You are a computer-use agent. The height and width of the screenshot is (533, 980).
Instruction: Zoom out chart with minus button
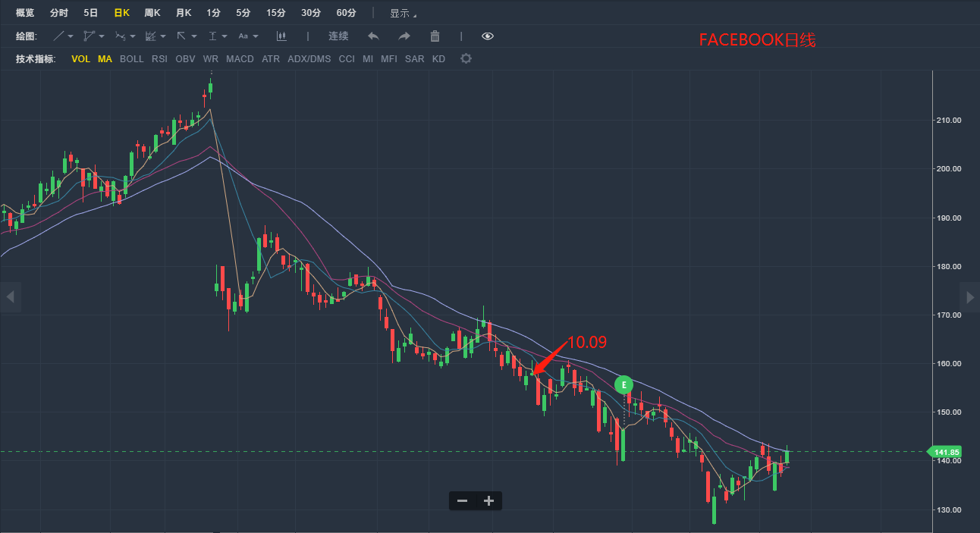point(463,500)
